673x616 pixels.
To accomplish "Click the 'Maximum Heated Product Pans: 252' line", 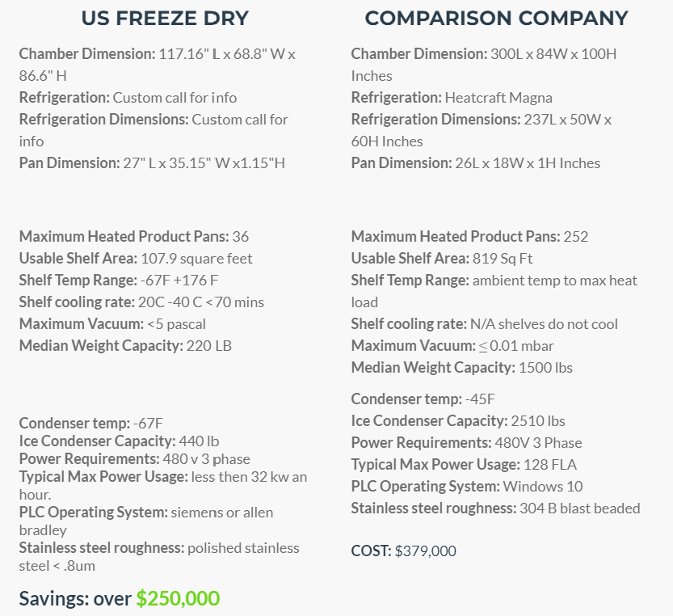I will pyautogui.click(x=469, y=236).
